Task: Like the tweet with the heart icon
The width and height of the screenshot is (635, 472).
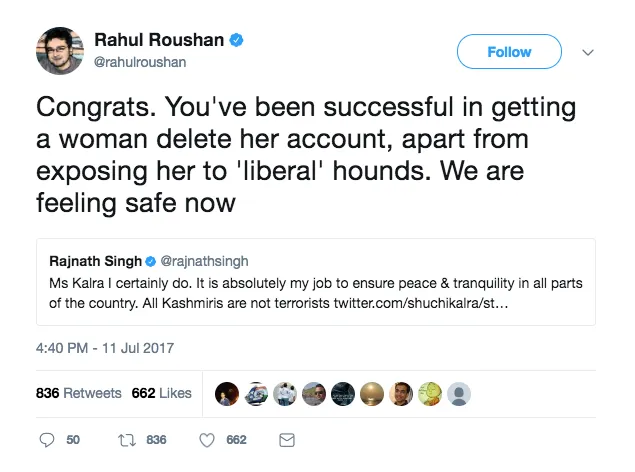Action: (x=208, y=440)
